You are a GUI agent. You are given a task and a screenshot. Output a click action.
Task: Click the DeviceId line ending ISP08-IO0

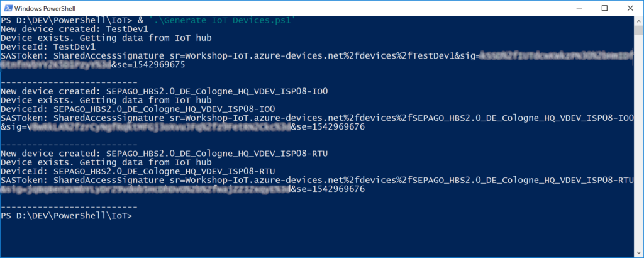pyautogui.click(x=138, y=109)
